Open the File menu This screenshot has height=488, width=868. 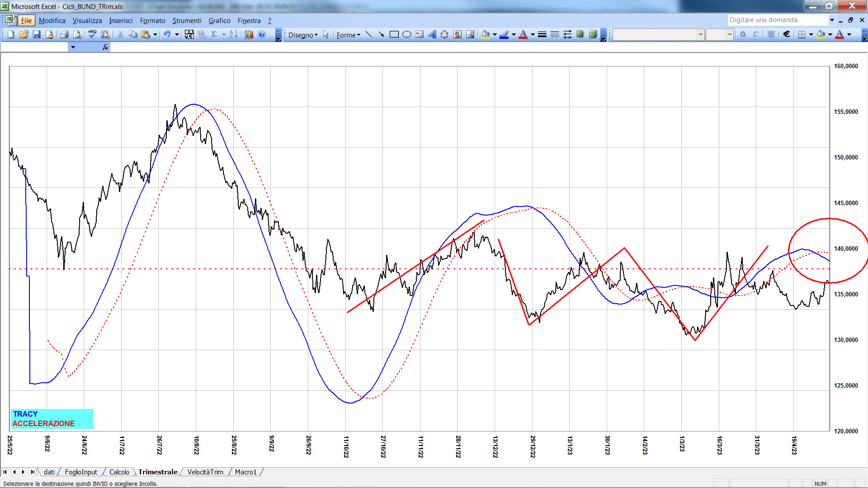26,20
